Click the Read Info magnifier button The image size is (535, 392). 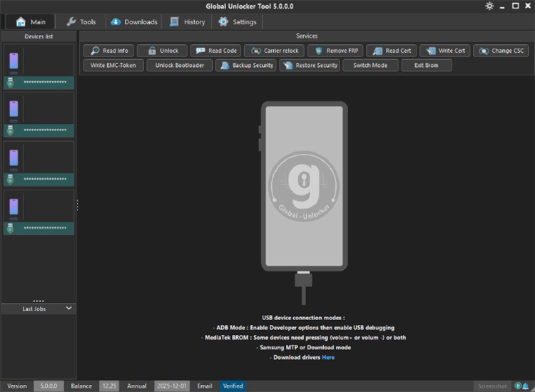coord(108,51)
